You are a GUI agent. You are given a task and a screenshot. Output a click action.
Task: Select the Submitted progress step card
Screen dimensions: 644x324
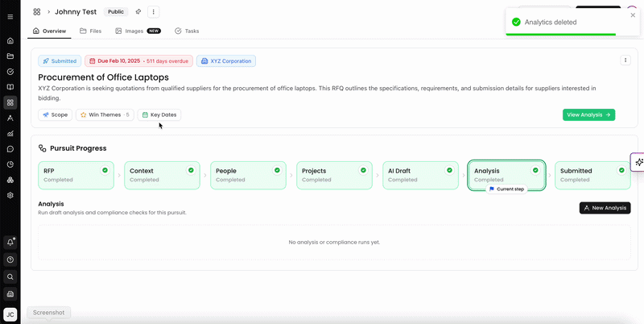[592, 175]
